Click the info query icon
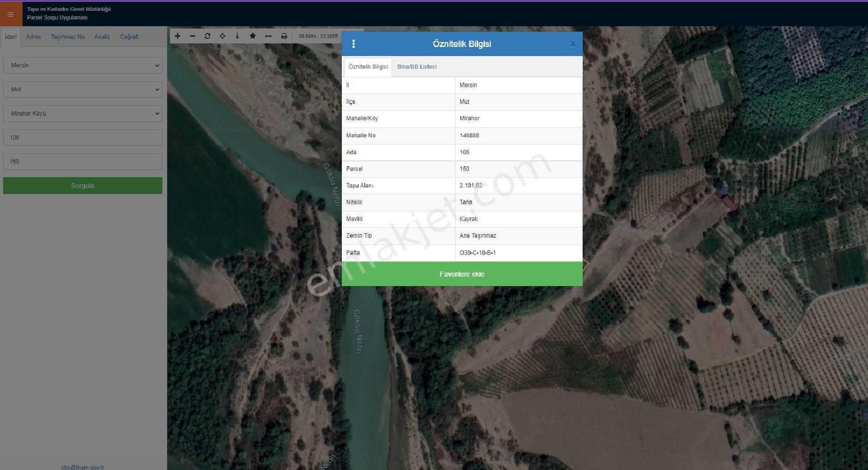Screen dimensions: 868x470 click(x=237, y=36)
